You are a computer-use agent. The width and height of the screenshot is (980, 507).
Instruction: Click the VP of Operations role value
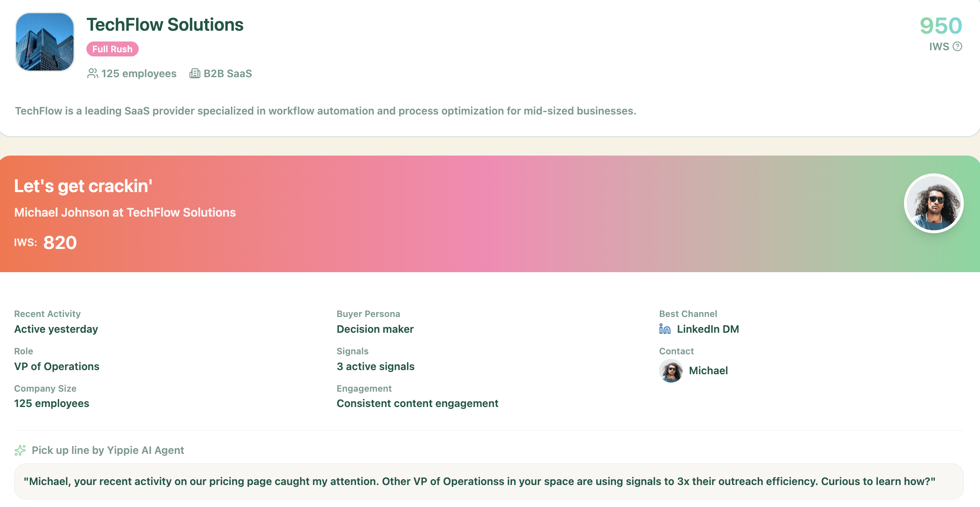pos(57,366)
